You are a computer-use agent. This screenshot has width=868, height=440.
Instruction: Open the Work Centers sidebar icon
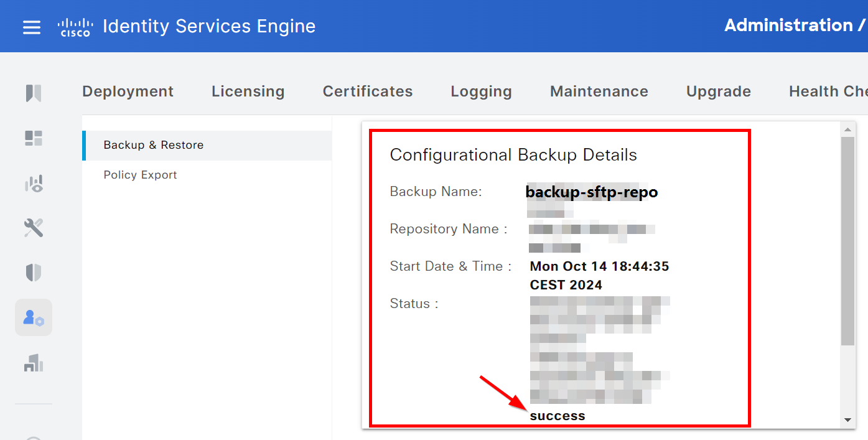(x=34, y=363)
